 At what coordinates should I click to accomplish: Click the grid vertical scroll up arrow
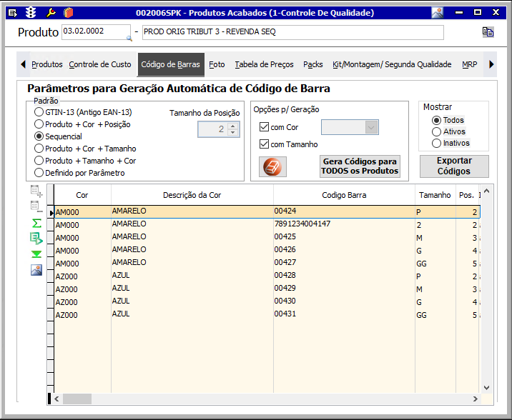click(x=486, y=191)
